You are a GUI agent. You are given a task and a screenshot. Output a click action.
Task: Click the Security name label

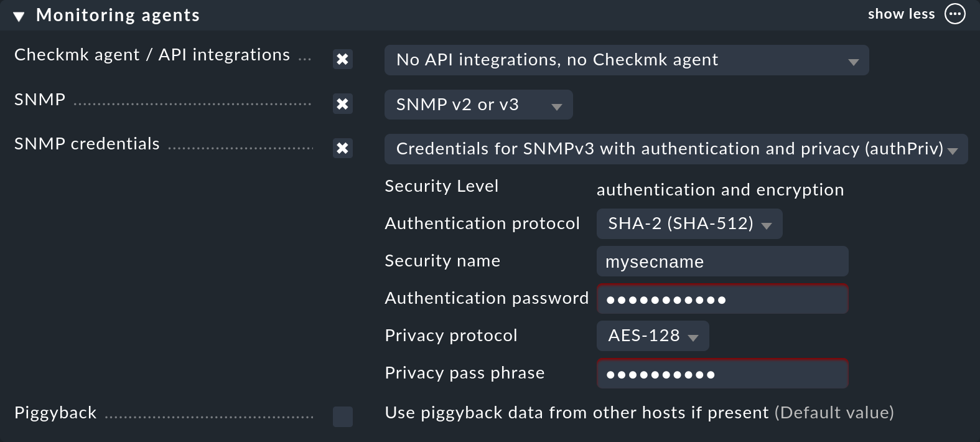pyautogui.click(x=442, y=261)
